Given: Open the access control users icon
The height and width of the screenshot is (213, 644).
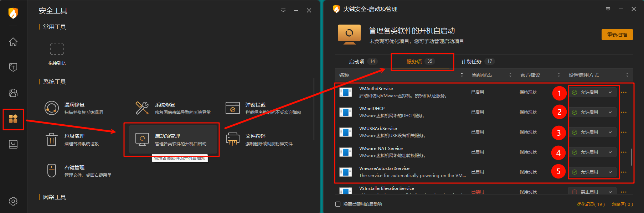Looking at the screenshot, I should pos(13,93).
